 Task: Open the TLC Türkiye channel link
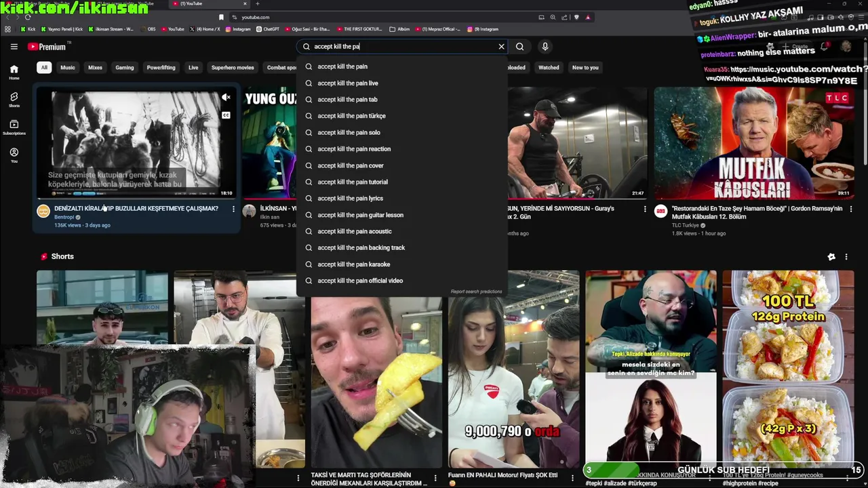click(686, 225)
